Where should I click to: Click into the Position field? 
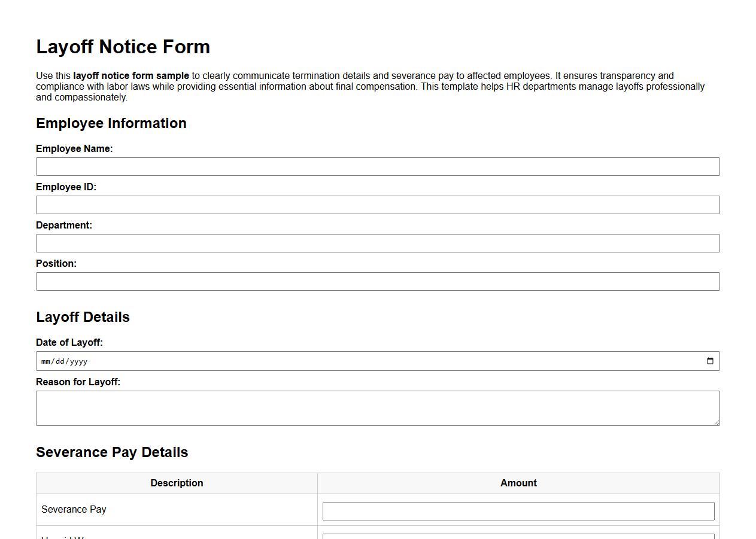coord(378,281)
